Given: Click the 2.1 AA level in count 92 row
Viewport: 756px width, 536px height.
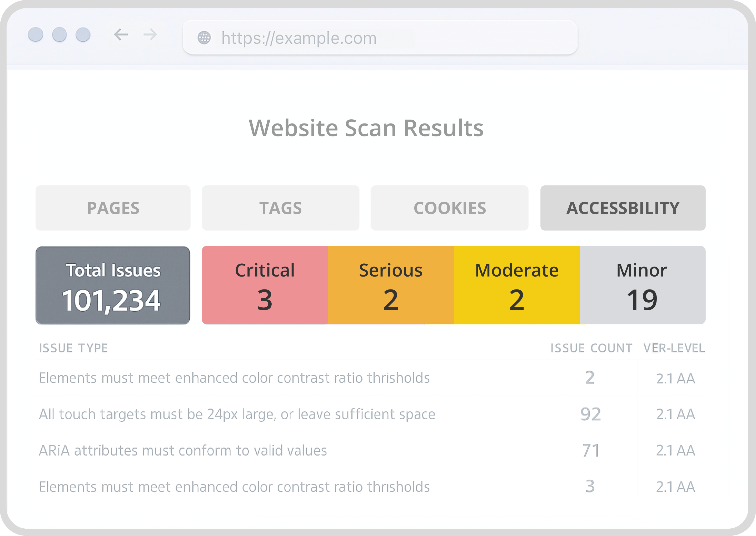Looking at the screenshot, I should [675, 414].
